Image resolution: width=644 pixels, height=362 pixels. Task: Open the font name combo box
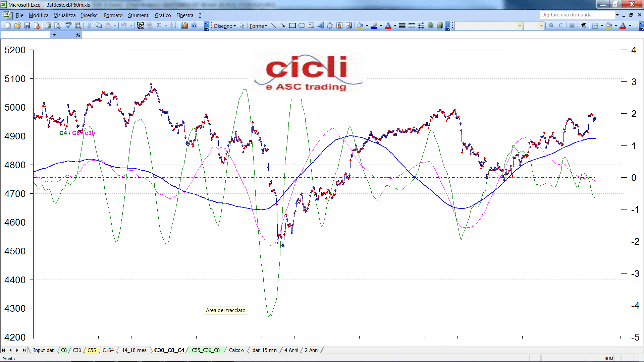[x=489, y=26]
